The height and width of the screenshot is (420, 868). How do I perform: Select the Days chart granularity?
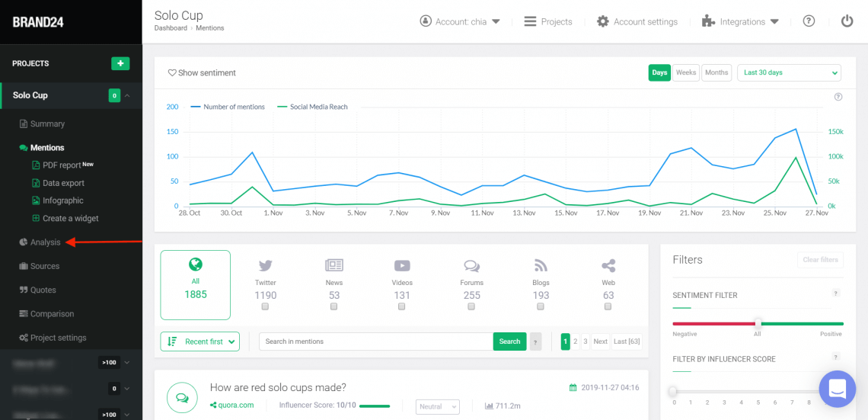click(x=659, y=72)
